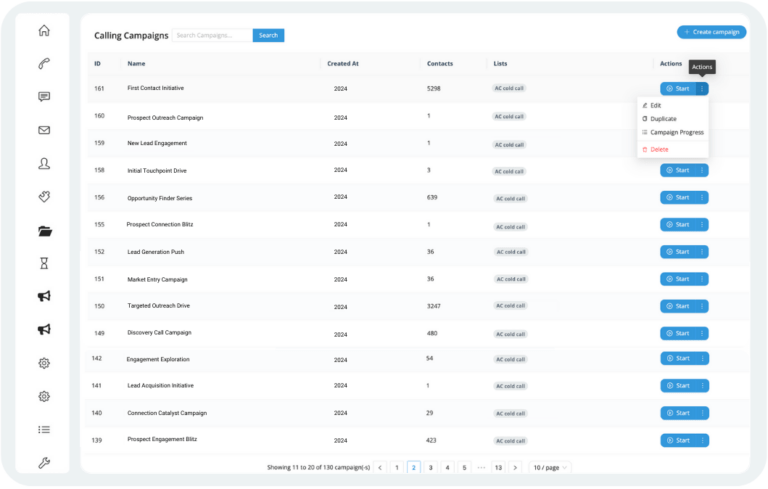Image resolution: width=768 pixels, height=489 pixels.
Task: Click the Created At column header
Action: tap(343, 64)
